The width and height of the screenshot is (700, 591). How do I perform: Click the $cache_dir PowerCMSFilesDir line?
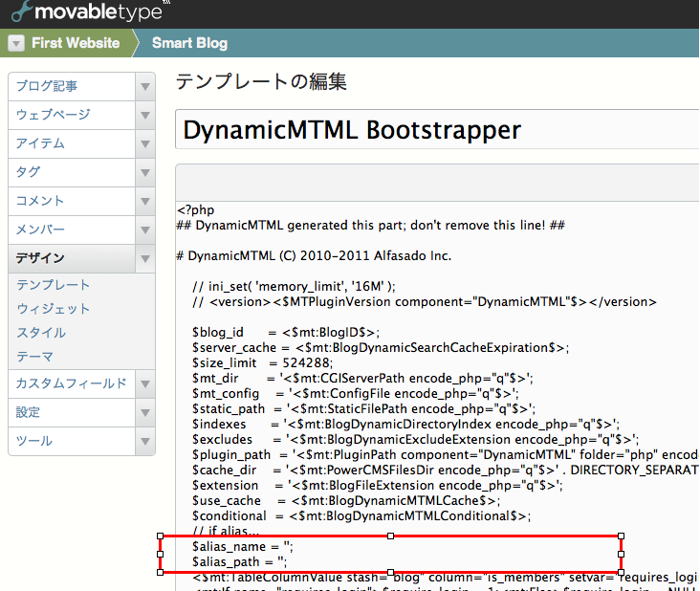tap(446, 471)
